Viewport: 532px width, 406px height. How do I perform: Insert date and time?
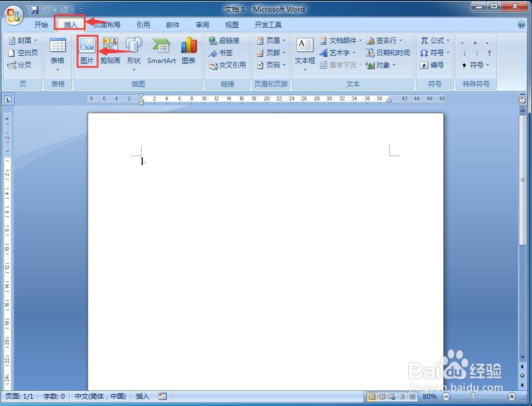388,53
